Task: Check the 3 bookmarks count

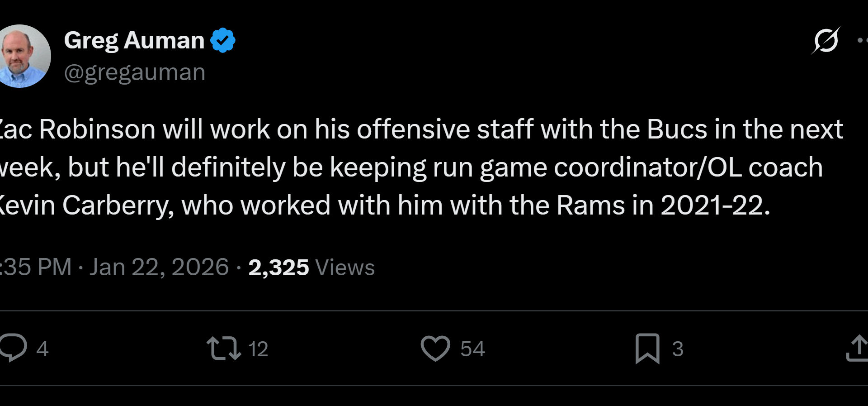Action: point(677,349)
